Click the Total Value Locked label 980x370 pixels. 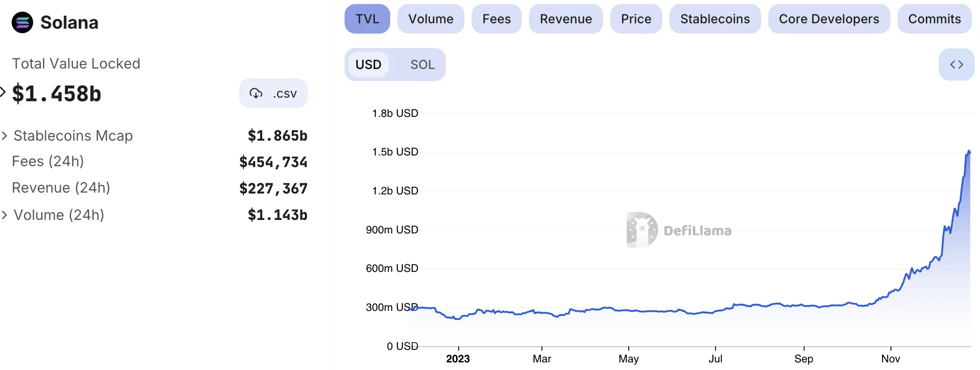pyautogui.click(x=76, y=64)
